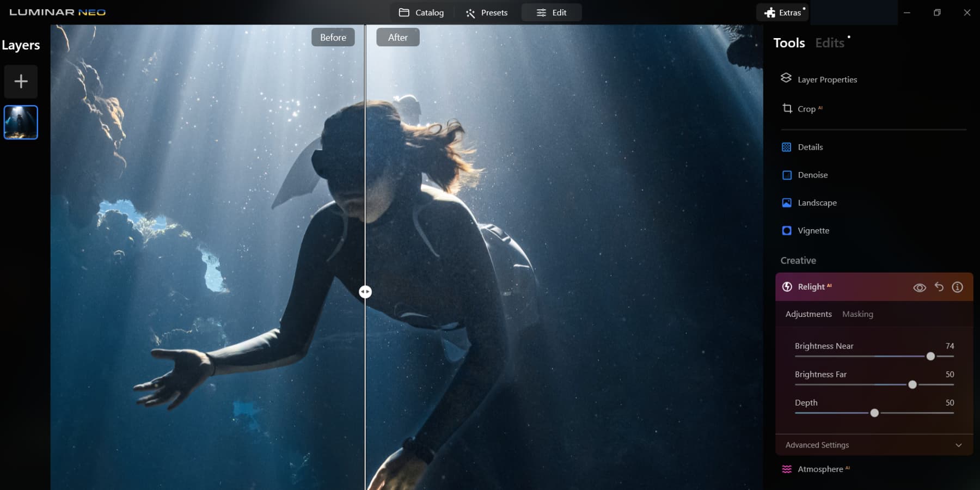
Task: Select the Landscape tool
Action: (x=817, y=203)
